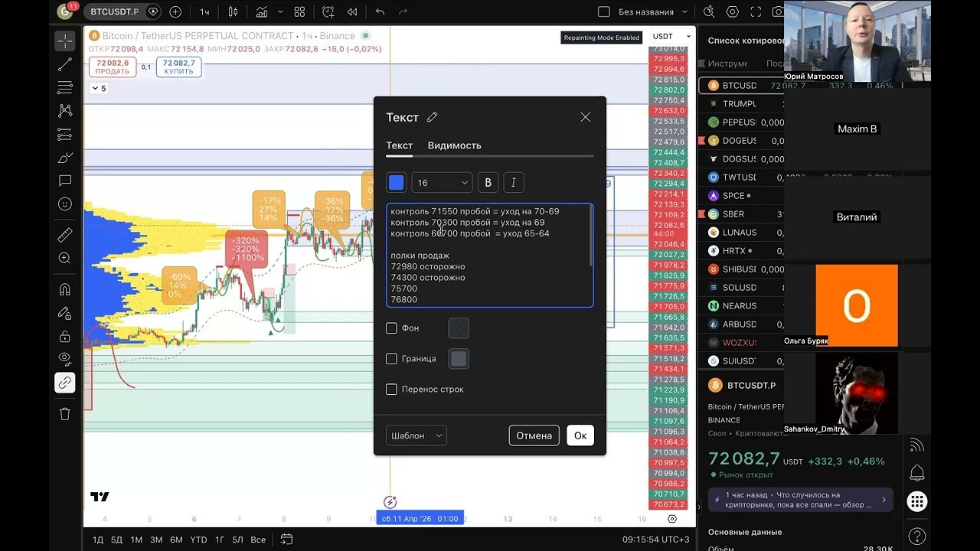Screen dimensions: 980x551
Task: Open the candlestick chart type menu
Action: pos(233,11)
